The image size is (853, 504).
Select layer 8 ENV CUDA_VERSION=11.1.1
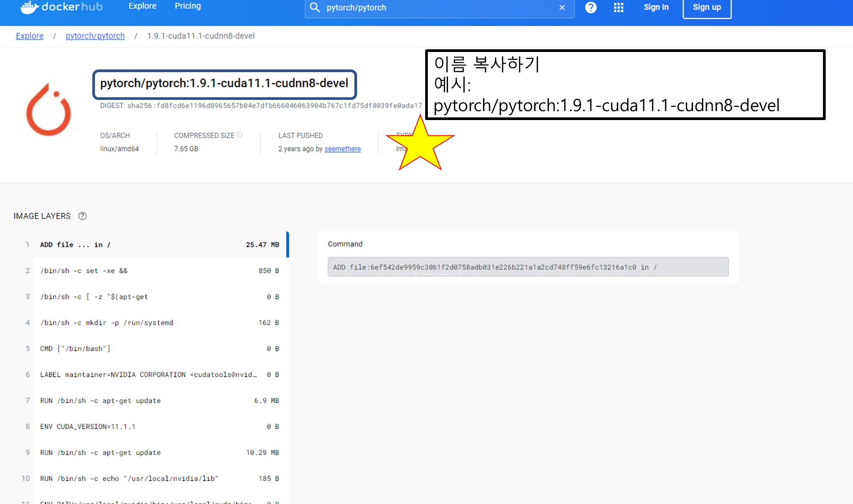point(152,426)
